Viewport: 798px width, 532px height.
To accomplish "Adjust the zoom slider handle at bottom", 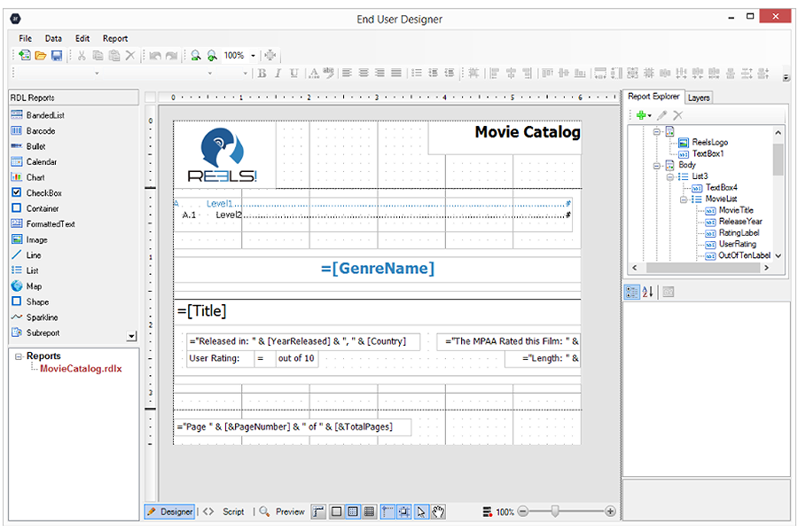I will 555,511.
